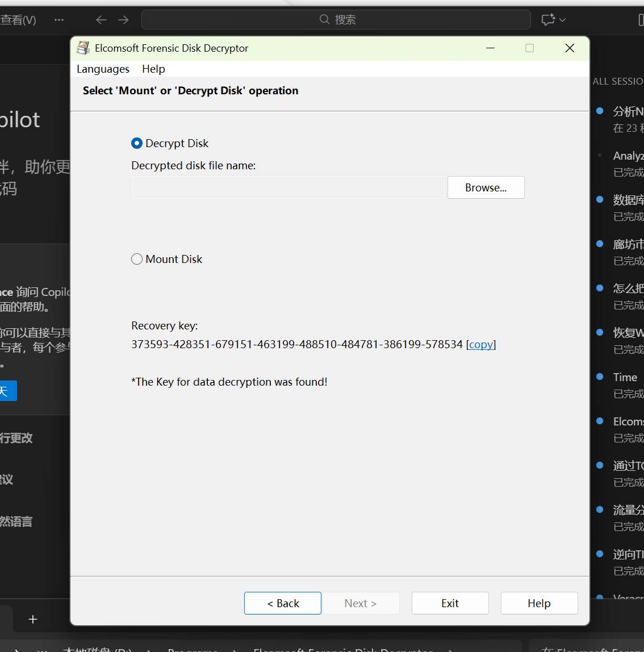Click the plus icon at bottom left
Screen dimensions: 644x652
33,620
